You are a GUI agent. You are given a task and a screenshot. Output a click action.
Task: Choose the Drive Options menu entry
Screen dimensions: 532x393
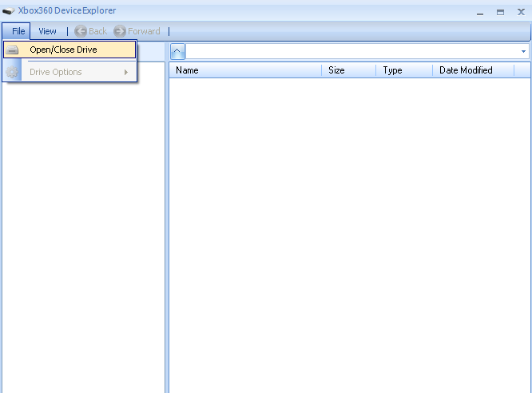coord(56,73)
